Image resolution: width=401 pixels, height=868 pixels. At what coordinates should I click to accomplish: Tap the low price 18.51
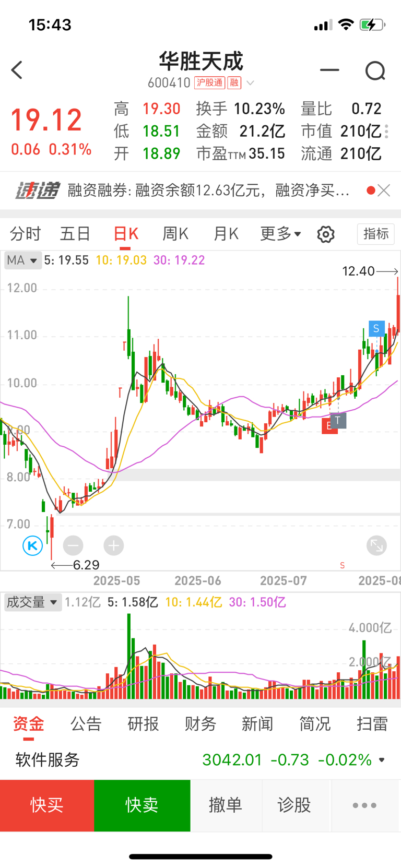coord(161,131)
